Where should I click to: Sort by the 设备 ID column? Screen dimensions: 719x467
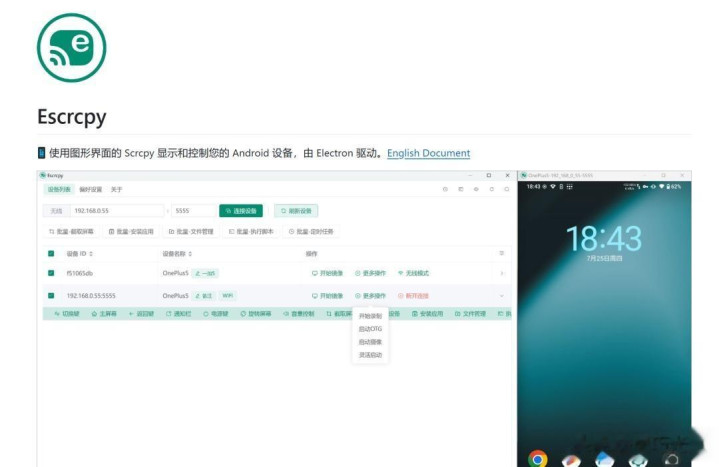(80, 254)
